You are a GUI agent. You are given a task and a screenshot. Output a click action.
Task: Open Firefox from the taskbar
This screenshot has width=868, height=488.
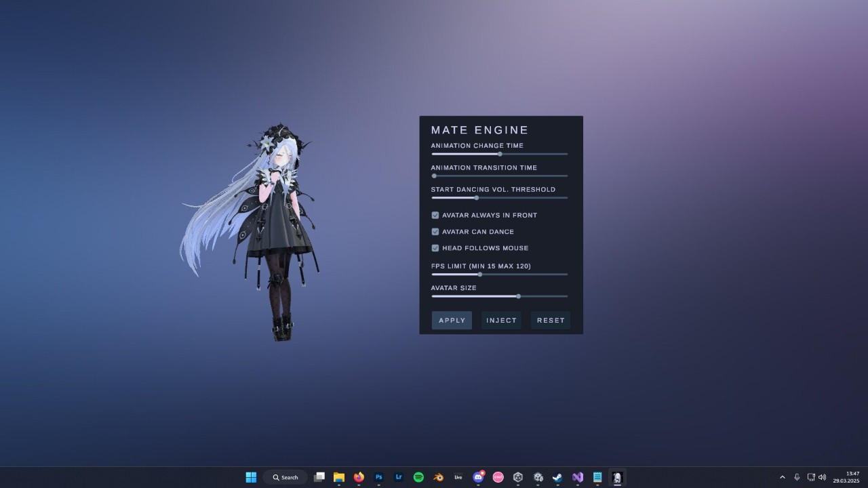pos(359,477)
